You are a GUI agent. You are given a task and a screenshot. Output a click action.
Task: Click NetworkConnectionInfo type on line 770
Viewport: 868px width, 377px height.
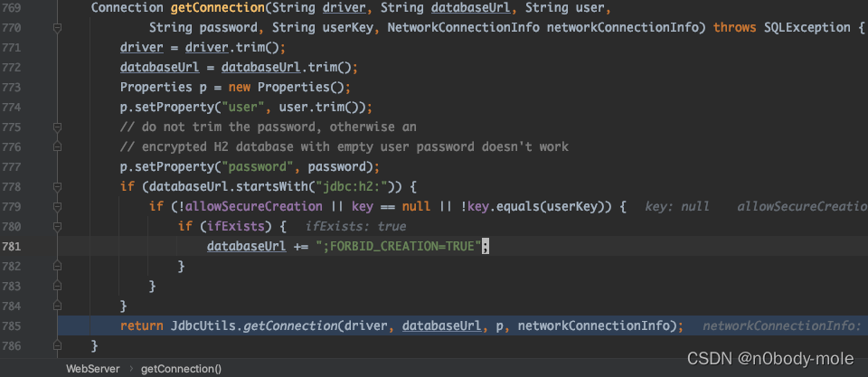coord(463,28)
